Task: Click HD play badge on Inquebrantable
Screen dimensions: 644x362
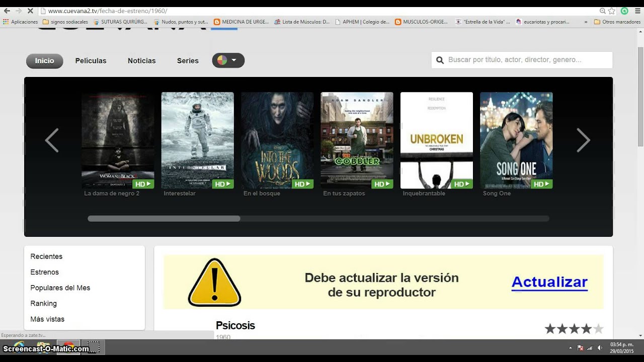Action: [462, 184]
